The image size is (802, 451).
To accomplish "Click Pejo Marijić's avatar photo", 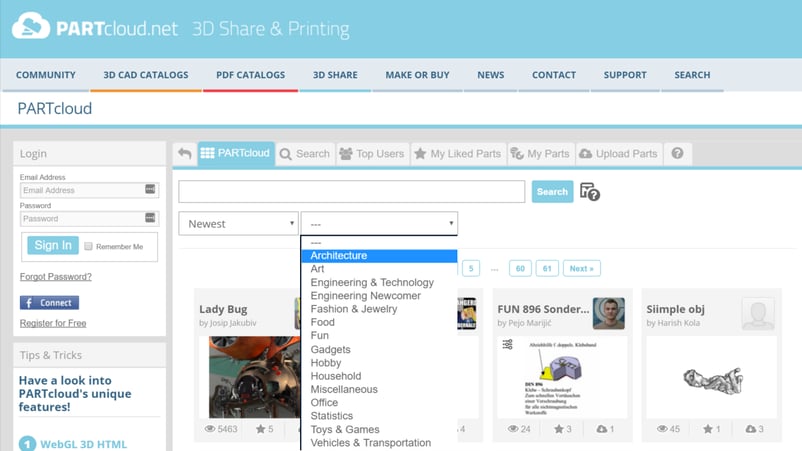I will [609, 313].
